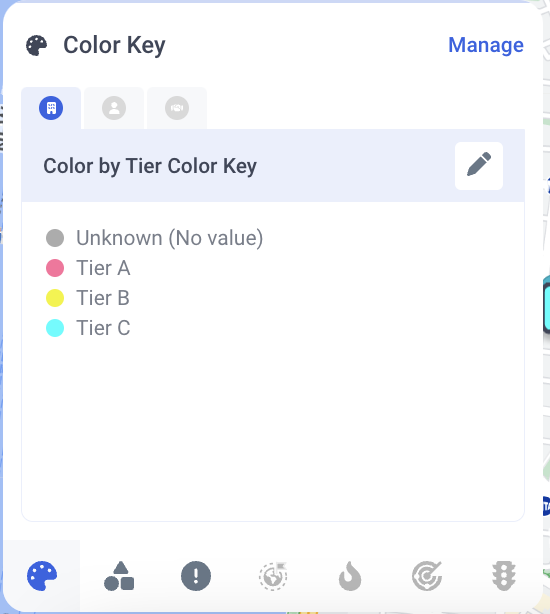Open the shapes legend icon
The width and height of the screenshot is (550, 614).
[x=119, y=576]
